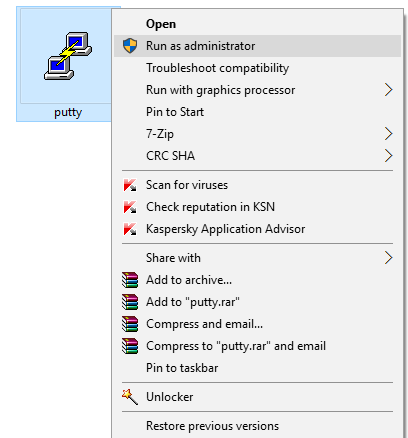Screen dimensions: 408x438
Task: Click Kaspersky icon beside Scan for viruses
Action: (130, 185)
